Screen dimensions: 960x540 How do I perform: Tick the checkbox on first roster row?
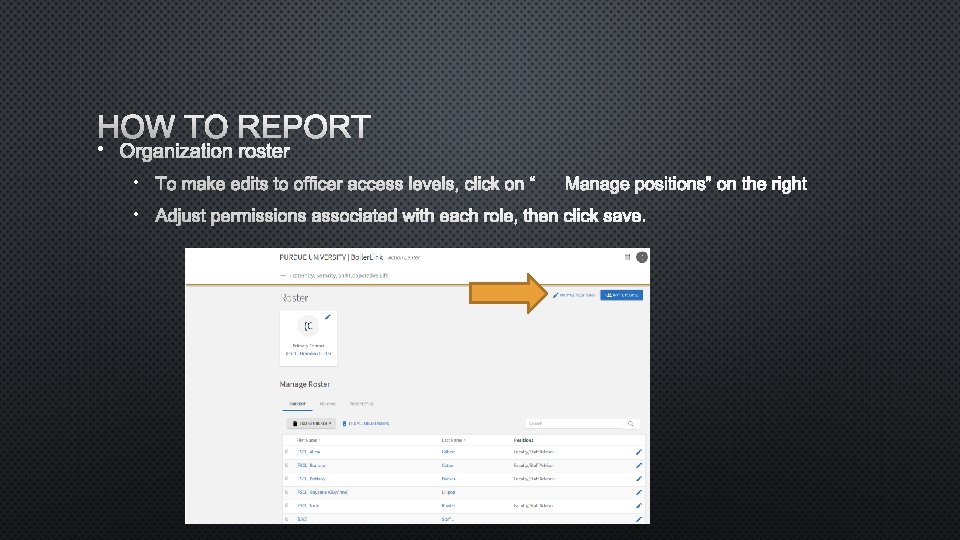coord(287,452)
